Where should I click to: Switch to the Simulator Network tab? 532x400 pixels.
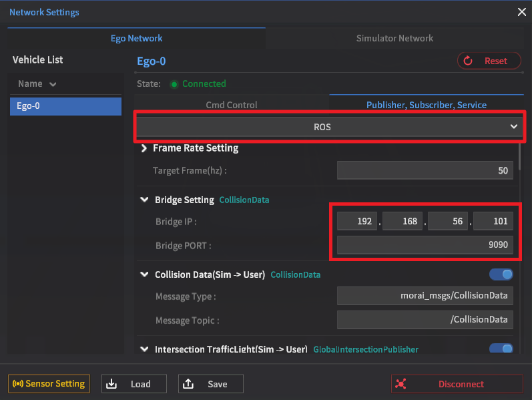coord(394,38)
